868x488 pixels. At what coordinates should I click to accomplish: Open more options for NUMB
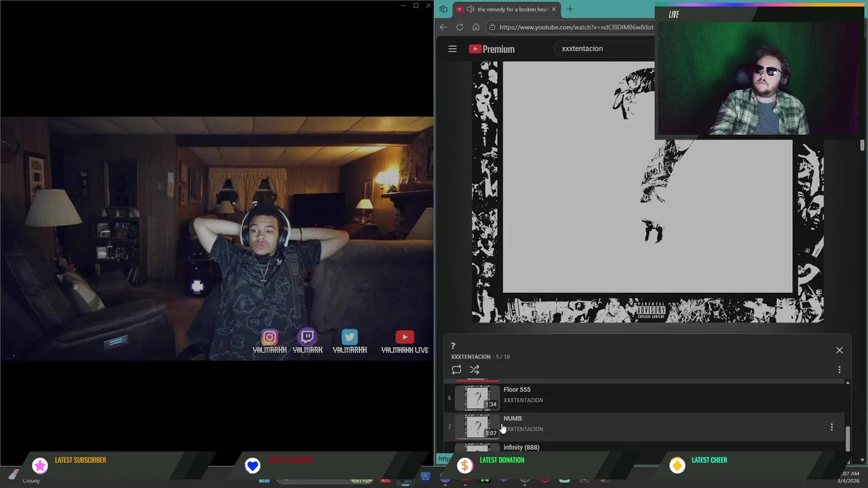tap(832, 427)
